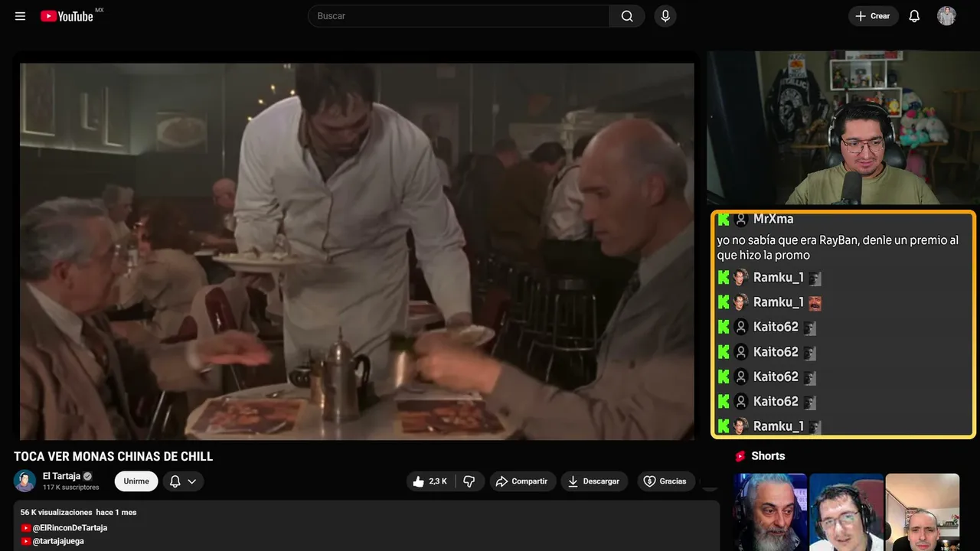Visit the El Tartaja channel name link

60,476
